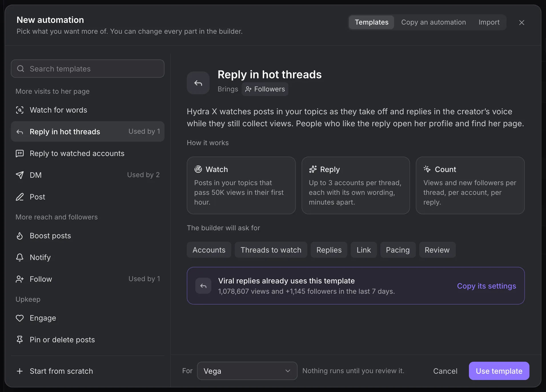Choose the Notify template

(88, 257)
